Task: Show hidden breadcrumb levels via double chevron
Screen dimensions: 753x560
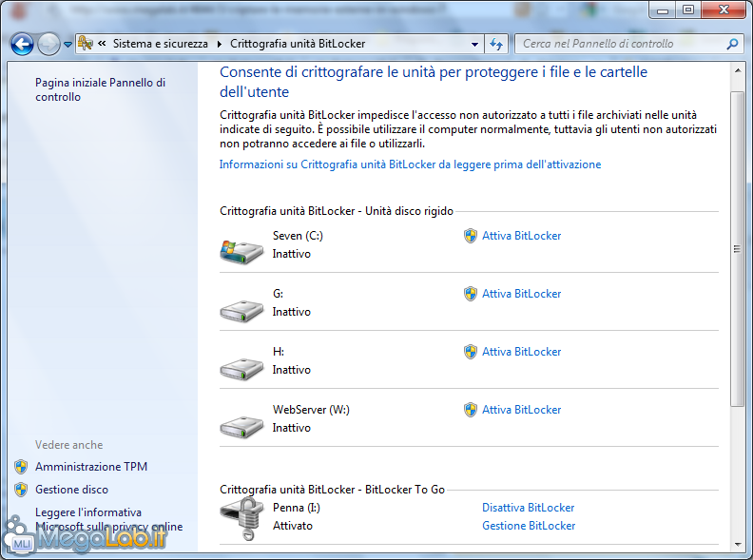Action: 102,44
